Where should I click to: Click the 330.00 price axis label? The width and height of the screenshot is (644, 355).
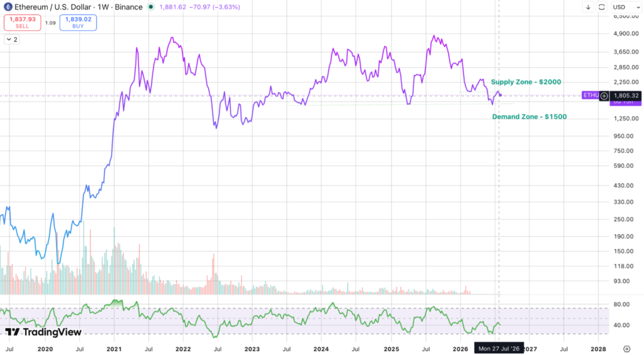[624, 202]
